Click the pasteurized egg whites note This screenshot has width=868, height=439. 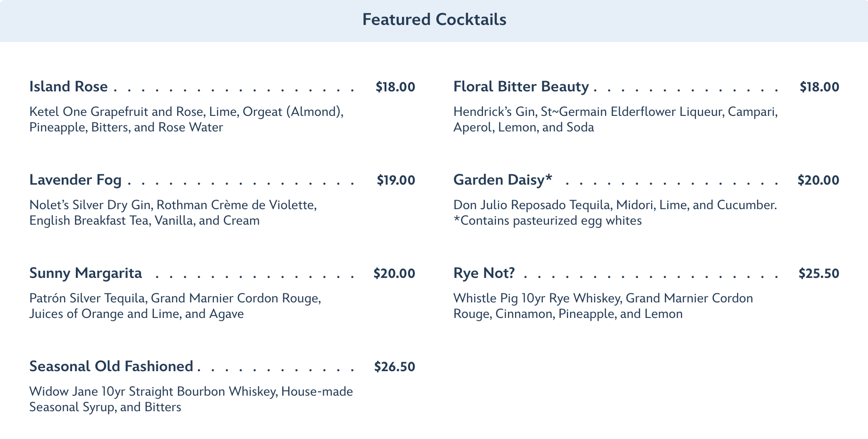(x=547, y=221)
